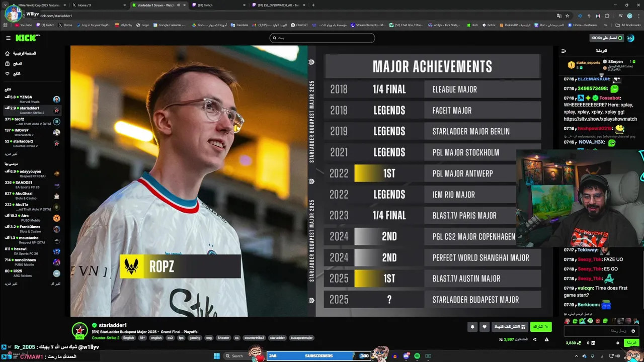
Task: Open nonolinhocs PUBG Mobile channel
Action: point(32,262)
